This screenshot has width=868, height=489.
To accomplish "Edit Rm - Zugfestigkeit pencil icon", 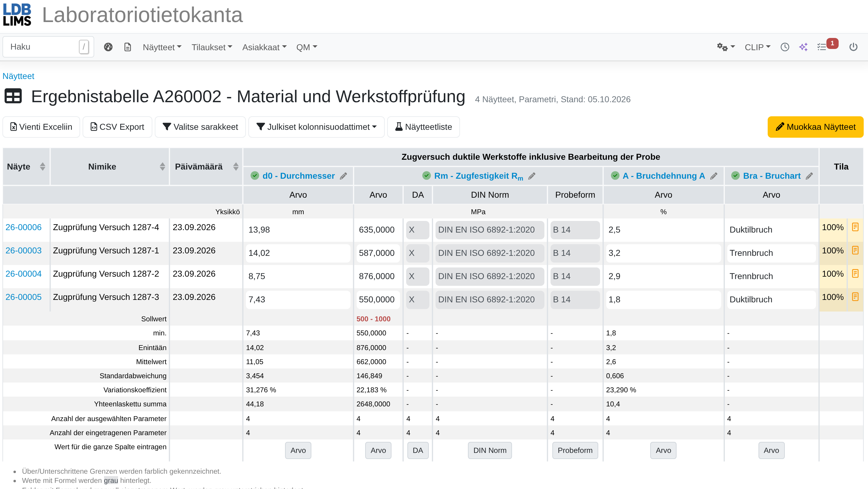I will 532,176.
